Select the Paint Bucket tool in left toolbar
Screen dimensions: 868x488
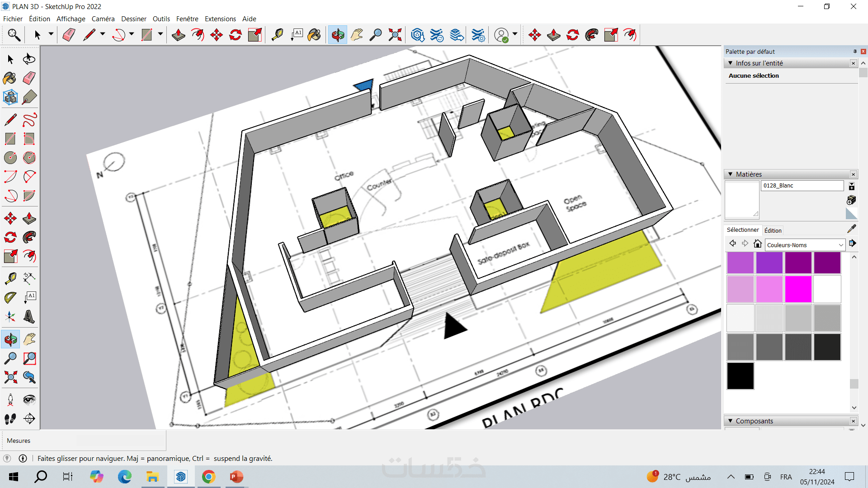(10, 78)
